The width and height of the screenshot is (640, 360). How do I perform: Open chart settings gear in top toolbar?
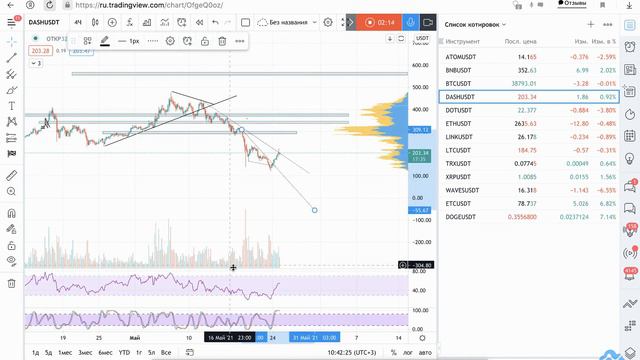pyautogui.click(x=328, y=22)
